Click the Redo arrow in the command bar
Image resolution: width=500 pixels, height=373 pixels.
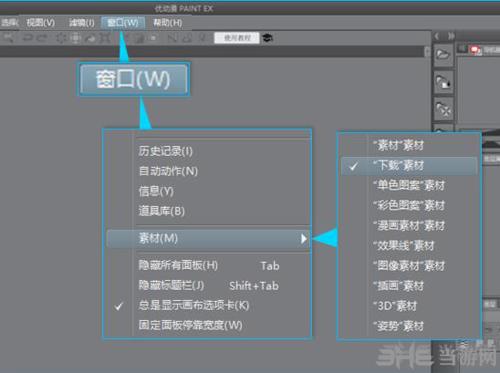click(x=42, y=38)
